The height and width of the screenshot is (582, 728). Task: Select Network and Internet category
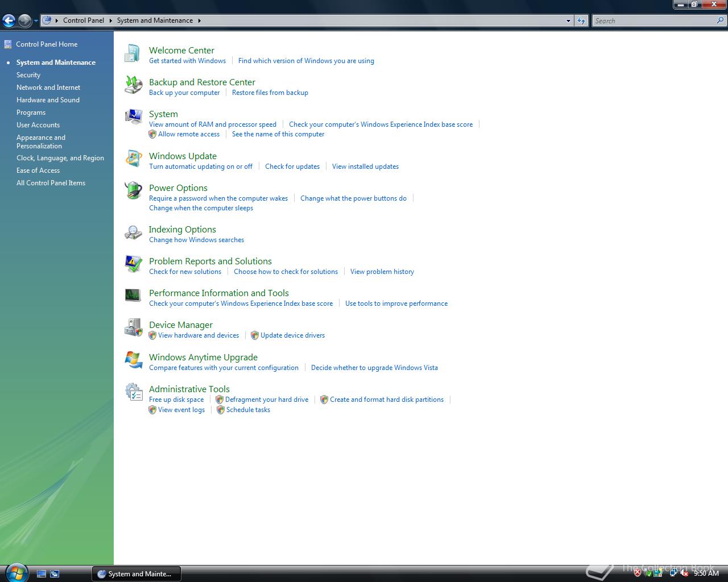point(48,88)
